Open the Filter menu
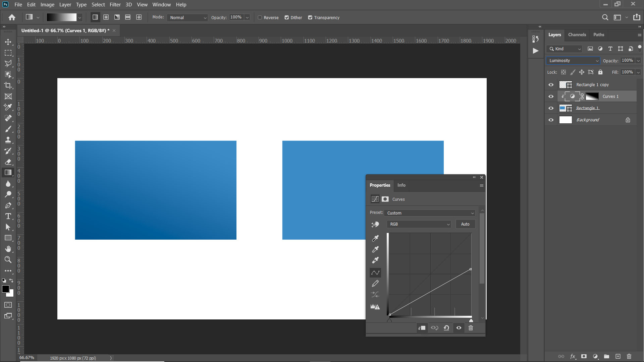 click(115, 4)
